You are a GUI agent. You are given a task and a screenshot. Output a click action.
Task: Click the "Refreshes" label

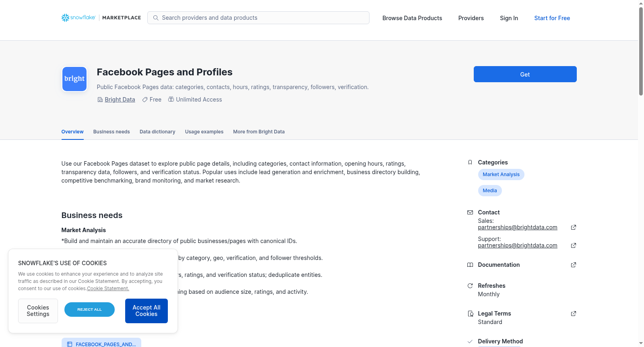pos(491,286)
